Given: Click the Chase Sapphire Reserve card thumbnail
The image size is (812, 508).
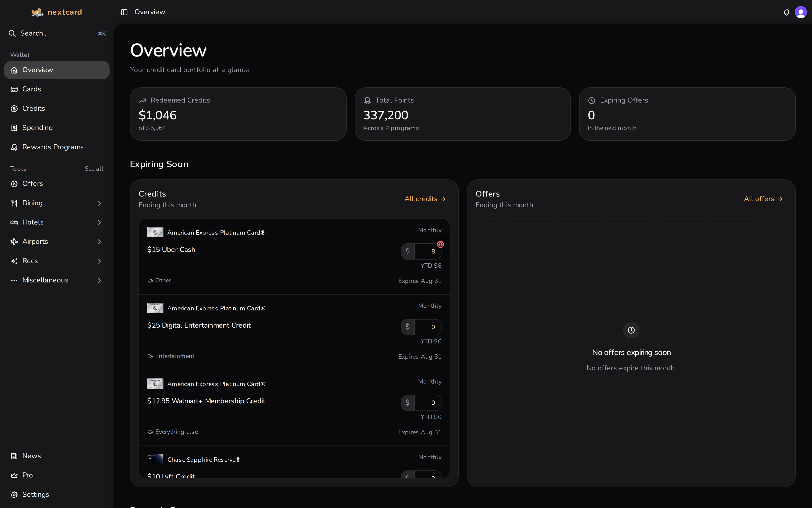Looking at the screenshot, I should click(155, 459).
